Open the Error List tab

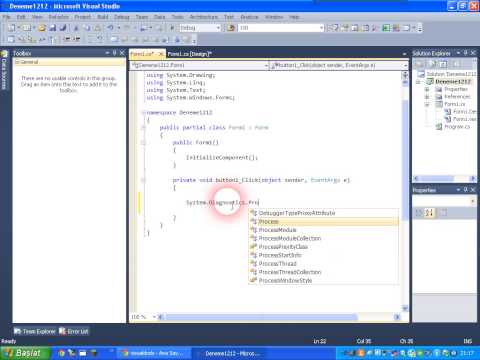pos(74,331)
